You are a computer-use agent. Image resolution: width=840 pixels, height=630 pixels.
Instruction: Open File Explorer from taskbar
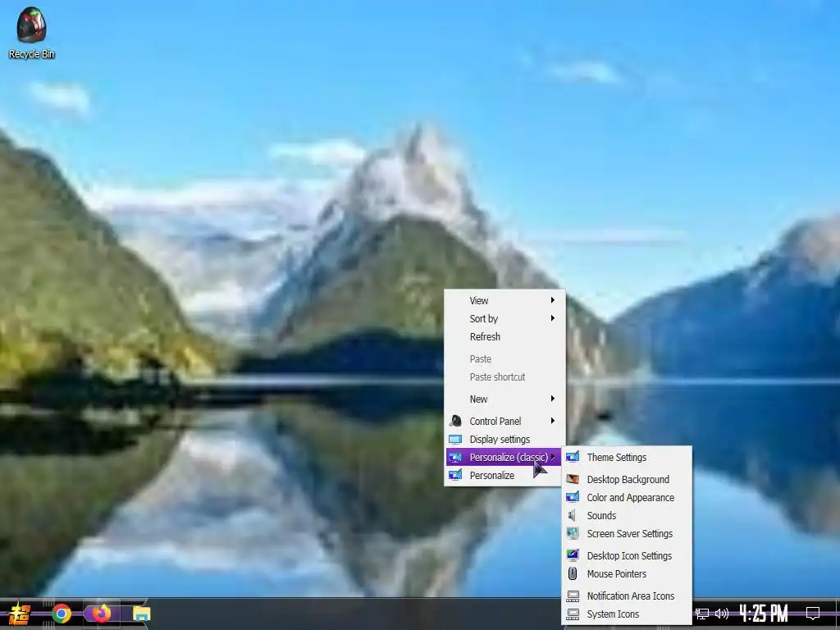(x=141, y=614)
